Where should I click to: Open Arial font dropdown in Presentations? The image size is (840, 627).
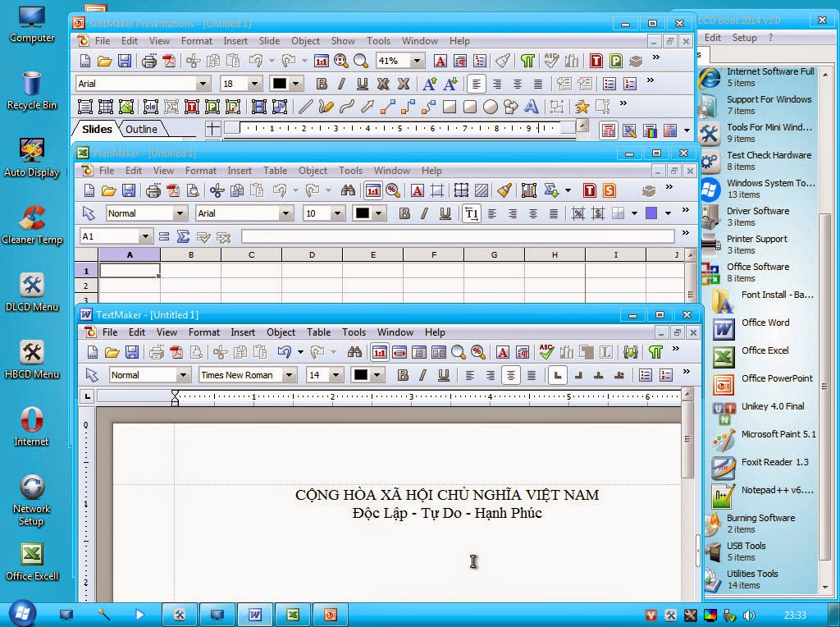coord(203,84)
